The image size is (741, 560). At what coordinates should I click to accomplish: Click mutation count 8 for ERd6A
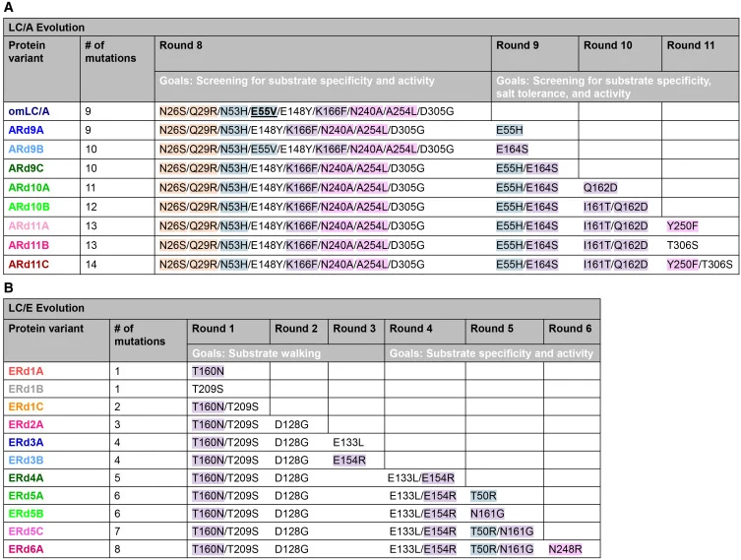pyautogui.click(x=117, y=549)
